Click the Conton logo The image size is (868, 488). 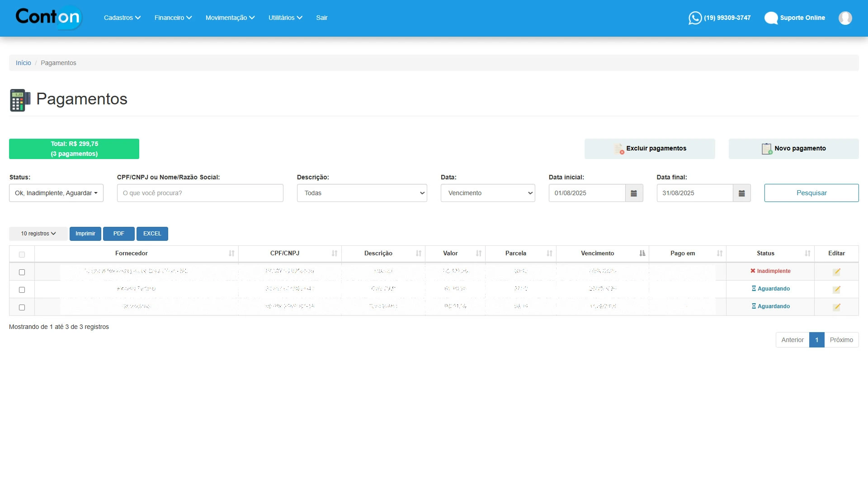pyautogui.click(x=48, y=17)
